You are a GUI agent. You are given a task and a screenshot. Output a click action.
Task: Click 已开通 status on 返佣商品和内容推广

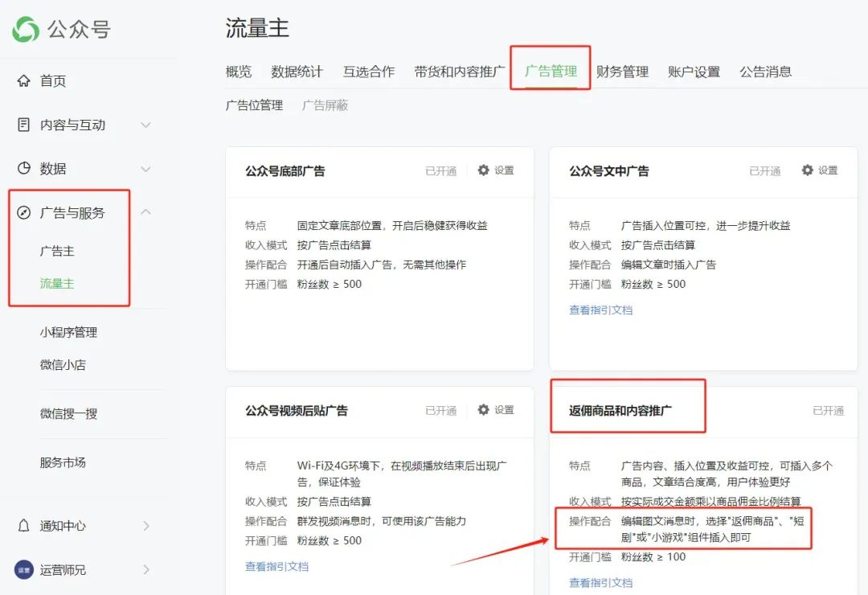point(828,411)
